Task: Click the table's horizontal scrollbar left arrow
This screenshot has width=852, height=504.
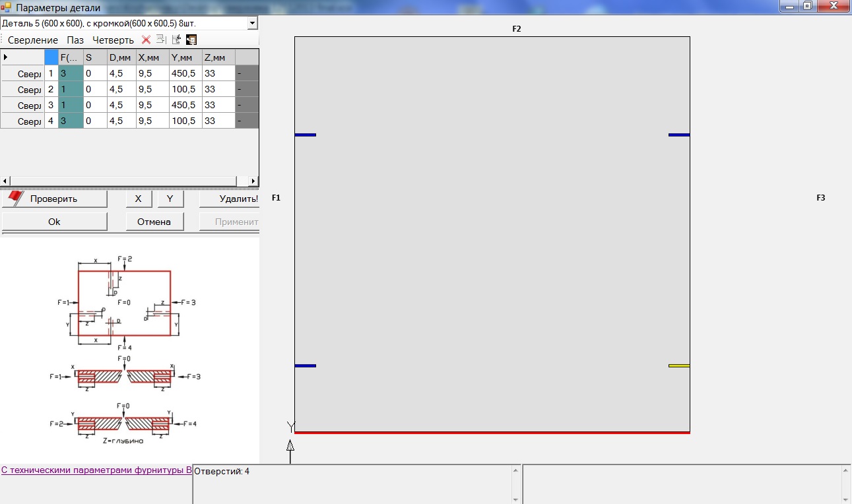Action: [6, 181]
